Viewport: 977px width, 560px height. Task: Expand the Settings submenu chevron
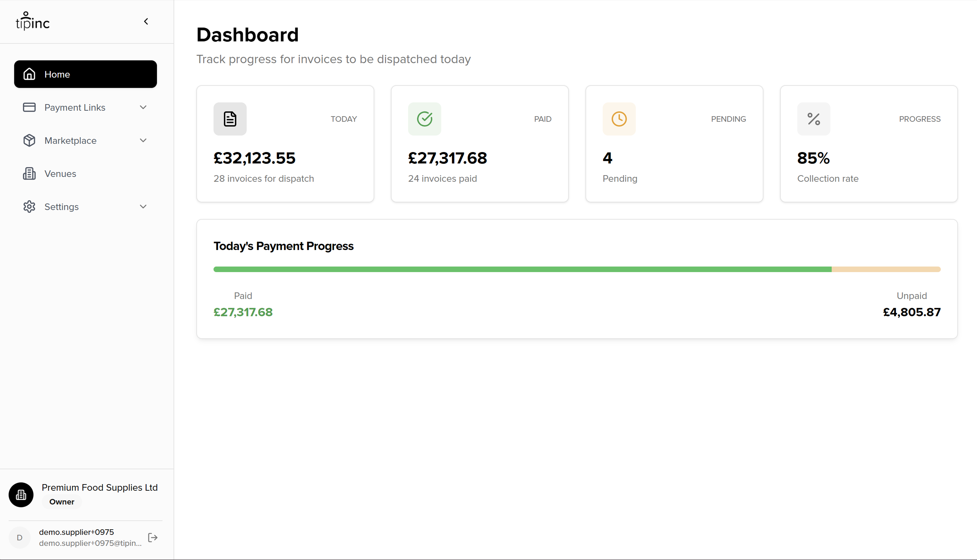tap(143, 207)
